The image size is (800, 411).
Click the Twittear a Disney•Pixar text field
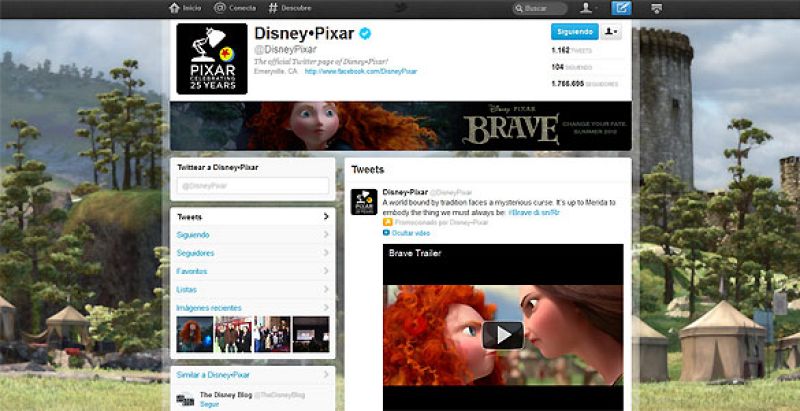pyautogui.click(x=250, y=185)
